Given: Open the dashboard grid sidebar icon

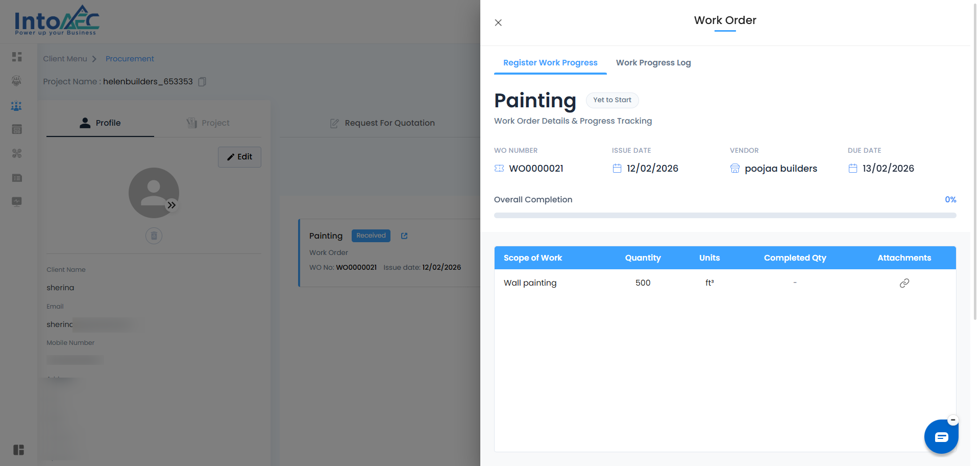Looking at the screenshot, I should point(17,57).
